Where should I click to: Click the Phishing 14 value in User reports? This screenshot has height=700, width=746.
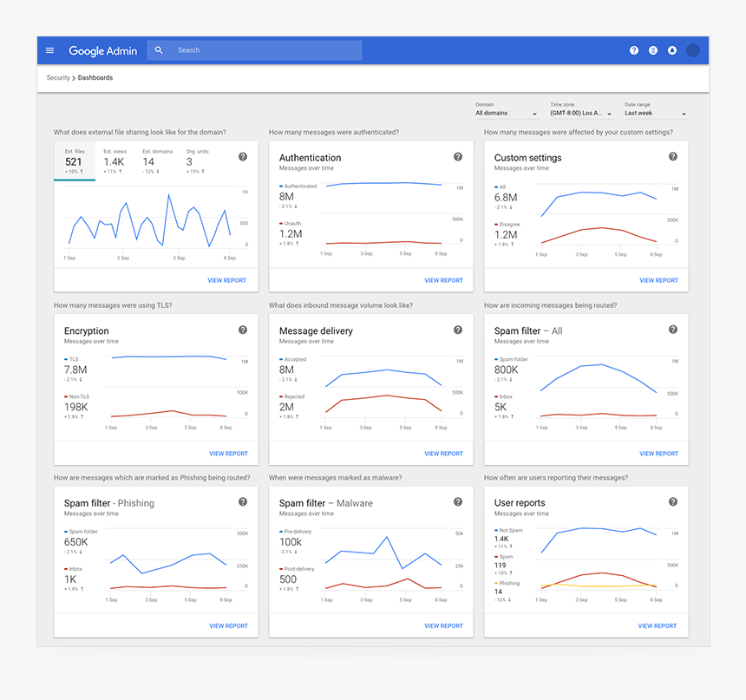498,592
